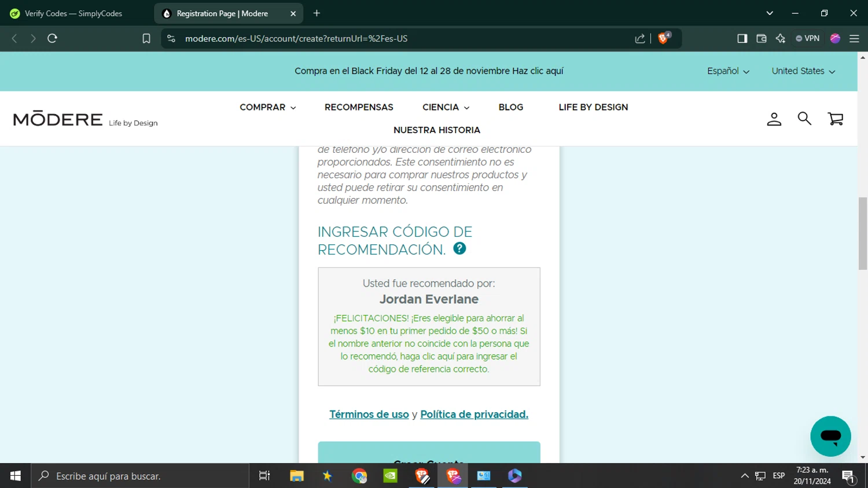Open LIFE BY DESIGN menu item

[x=593, y=107]
